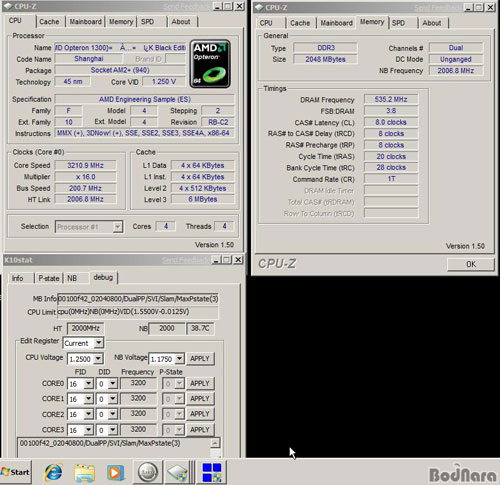Click the AMD Opteron logo image
500x485 pixels.
point(210,64)
